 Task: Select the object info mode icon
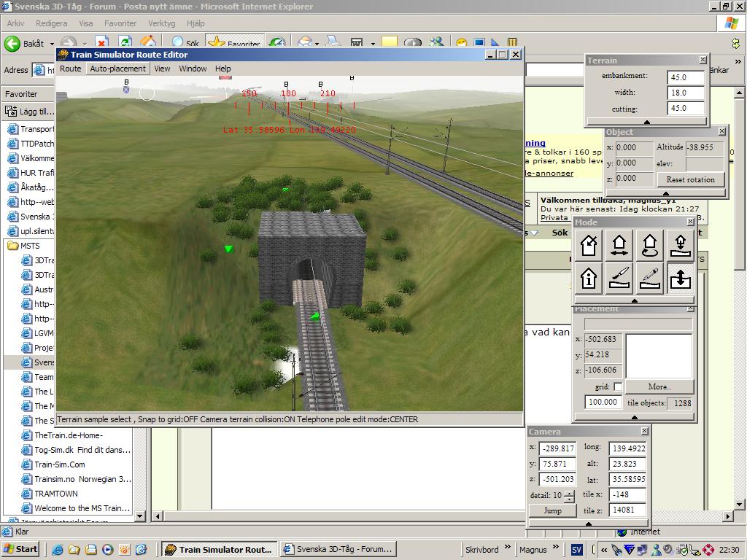coord(589,278)
